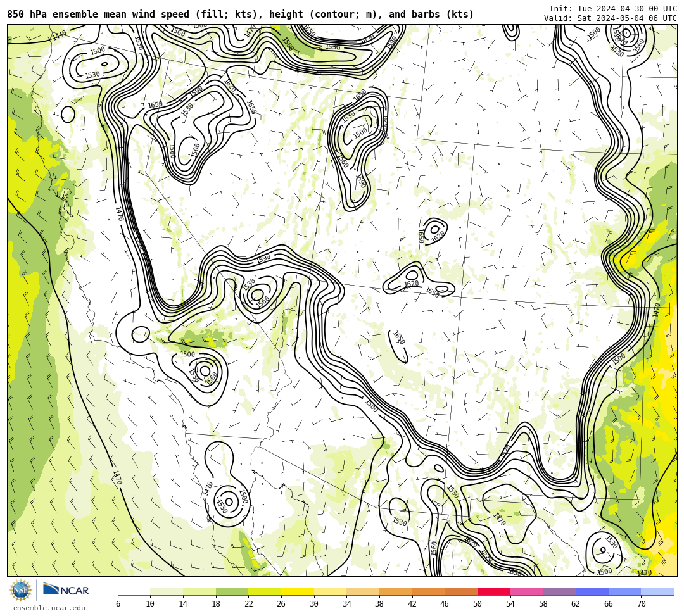Pick the periwinkle 66–70 kts legend swatch
Image resolution: width=684 pixels, height=616 pixels.
point(624,591)
